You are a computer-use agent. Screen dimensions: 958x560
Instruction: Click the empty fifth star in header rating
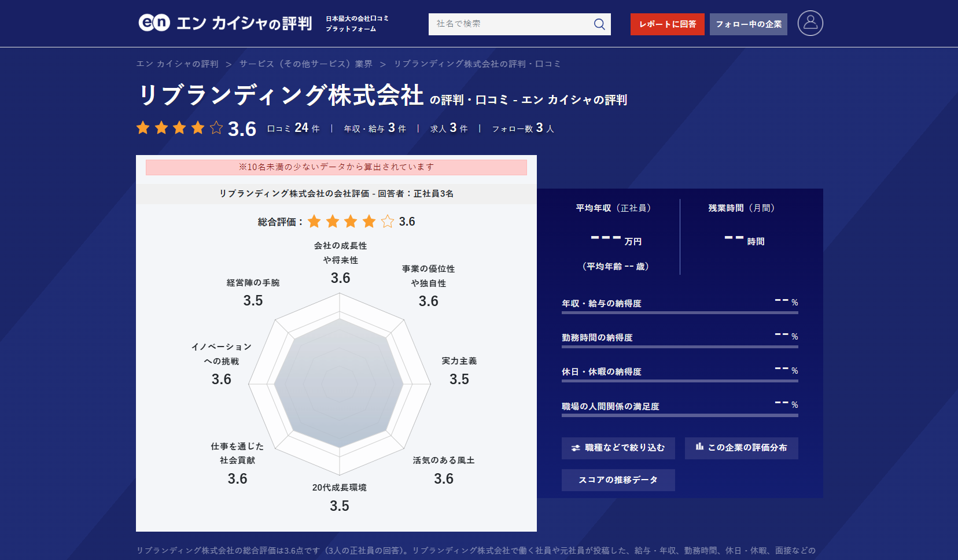216,128
